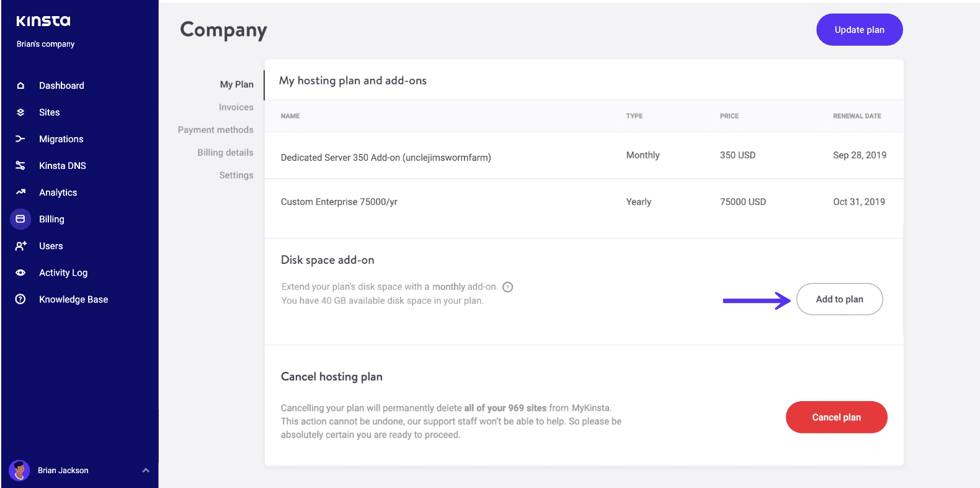Open Analytics using the chart icon
Screen dimensions: 980x488
pyautogui.click(x=20, y=192)
